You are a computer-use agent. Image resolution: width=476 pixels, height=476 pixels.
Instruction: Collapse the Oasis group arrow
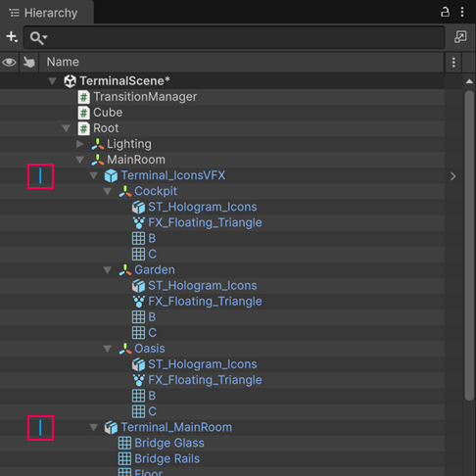[x=108, y=349]
